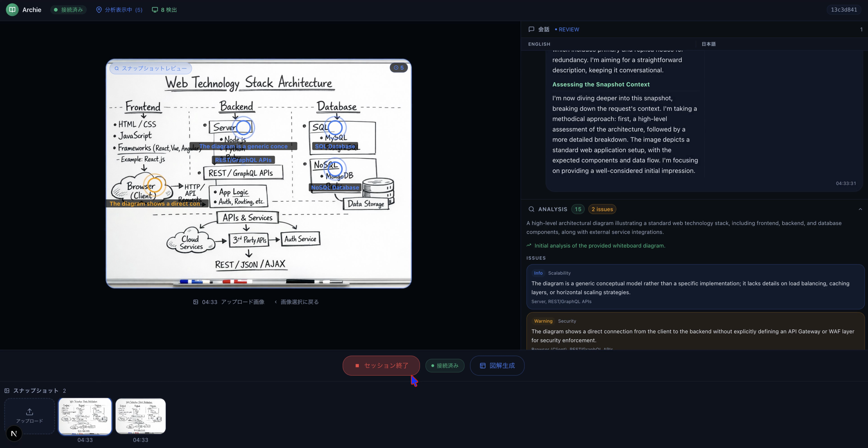Screen dimensions: 868x448
Task: Open the Info Scalability issue card
Action: tap(695, 287)
